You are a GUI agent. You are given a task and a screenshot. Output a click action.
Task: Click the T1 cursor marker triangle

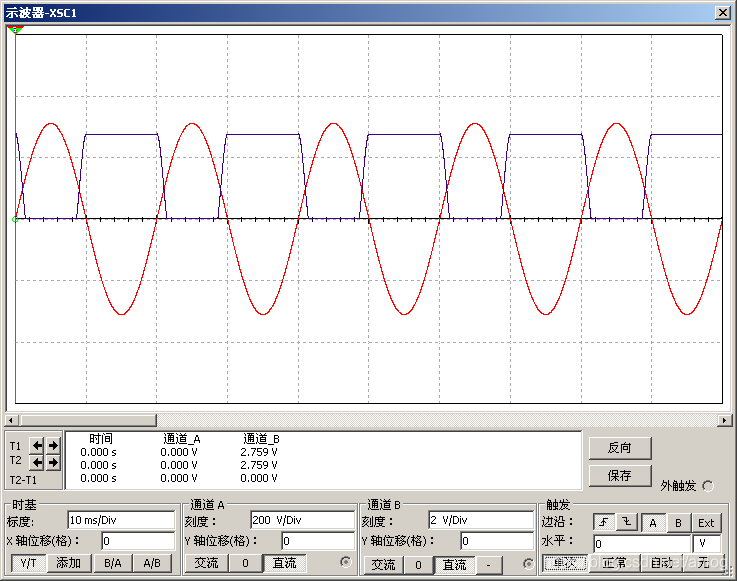tap(15, 30)
